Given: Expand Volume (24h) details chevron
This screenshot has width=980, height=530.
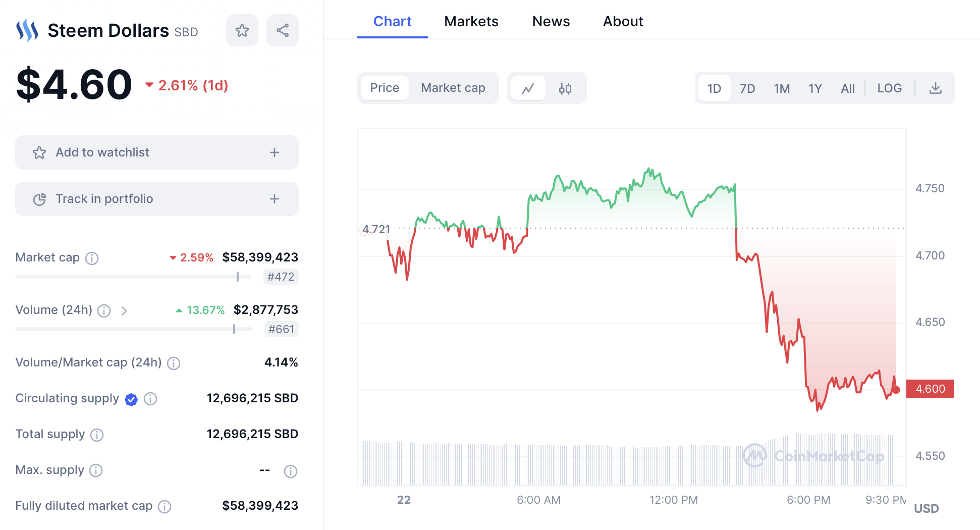Looking at the screenshot, I should pos(124,311).
